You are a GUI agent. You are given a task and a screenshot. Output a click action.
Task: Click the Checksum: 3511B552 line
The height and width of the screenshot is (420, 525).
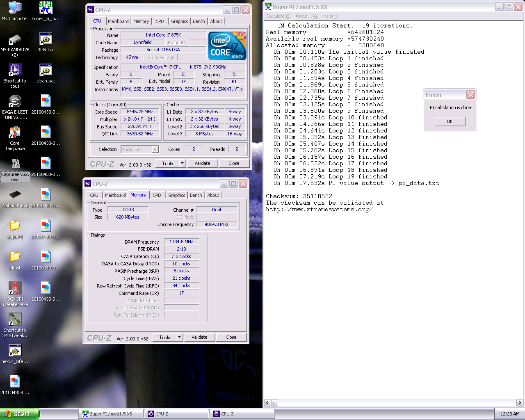click(x=299, y=196)
